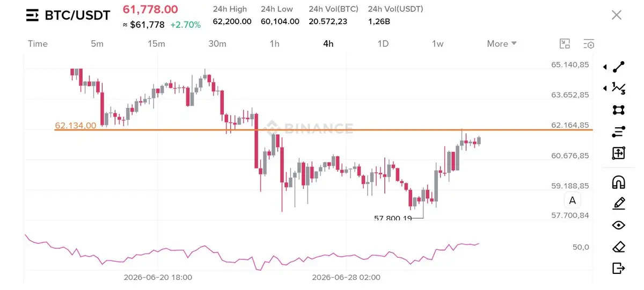Image resolution: width=644 pixels, height=290 pixels.
Task: Exit drawing mode with the exit icon
Action: pos(619,268)
